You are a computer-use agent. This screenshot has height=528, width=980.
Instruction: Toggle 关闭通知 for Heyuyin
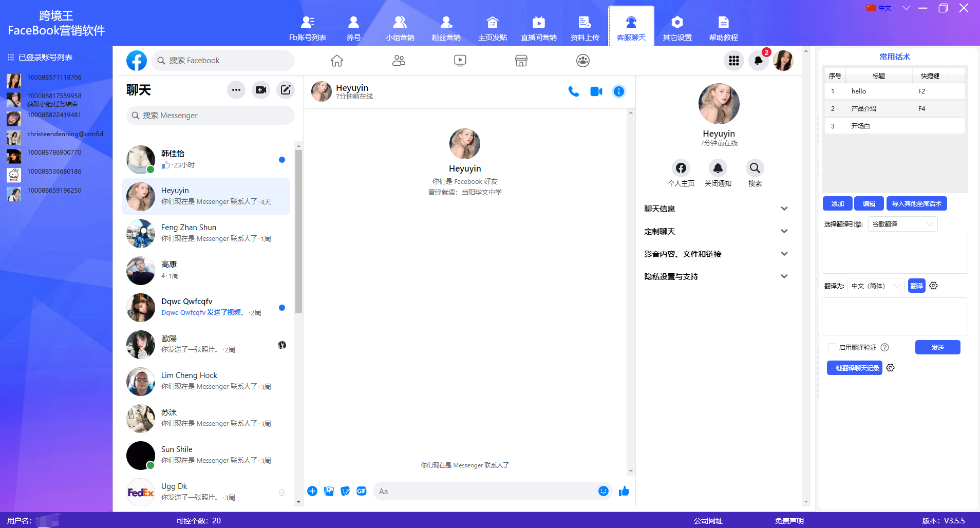(719, 168)
